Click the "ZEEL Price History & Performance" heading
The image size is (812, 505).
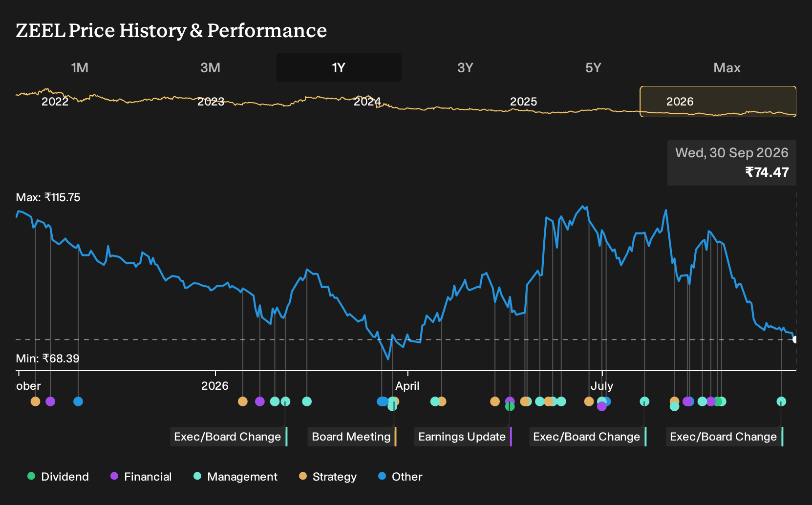(171, 31)
